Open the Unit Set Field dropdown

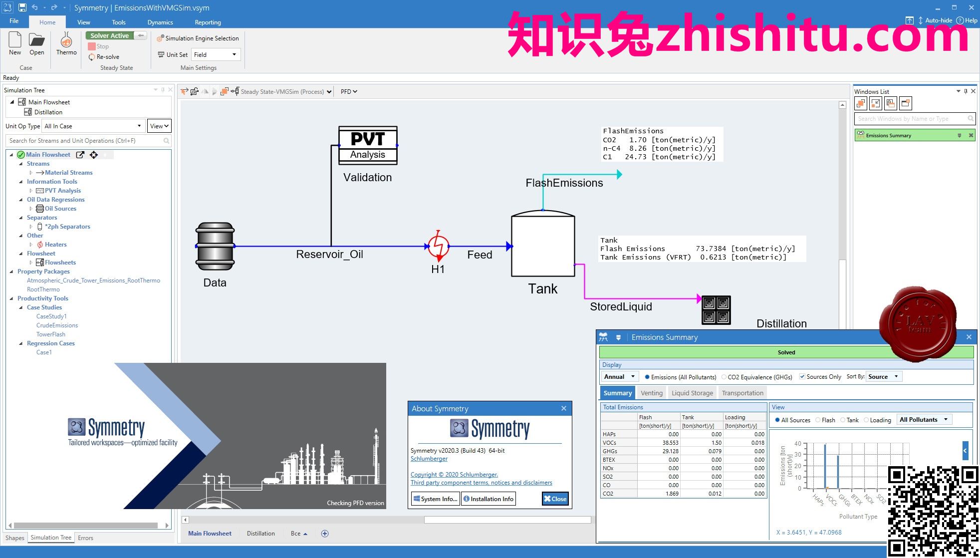pos(216,54)
